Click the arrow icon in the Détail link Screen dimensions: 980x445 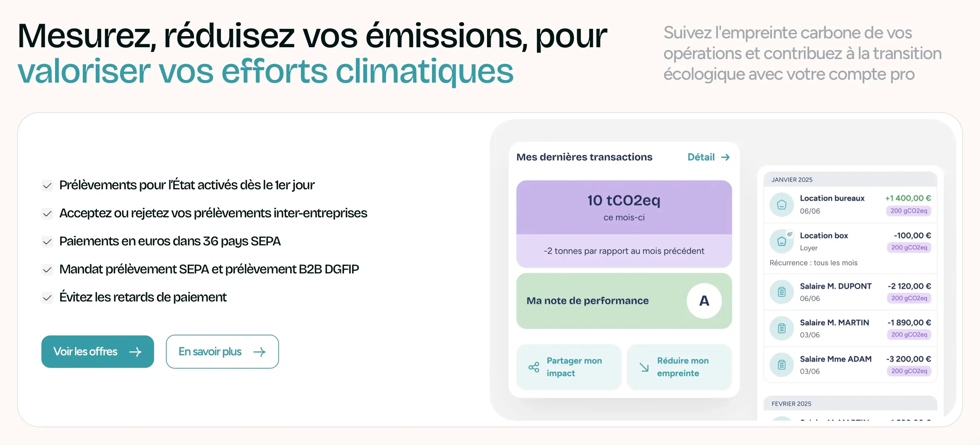[x=726, y=157]
